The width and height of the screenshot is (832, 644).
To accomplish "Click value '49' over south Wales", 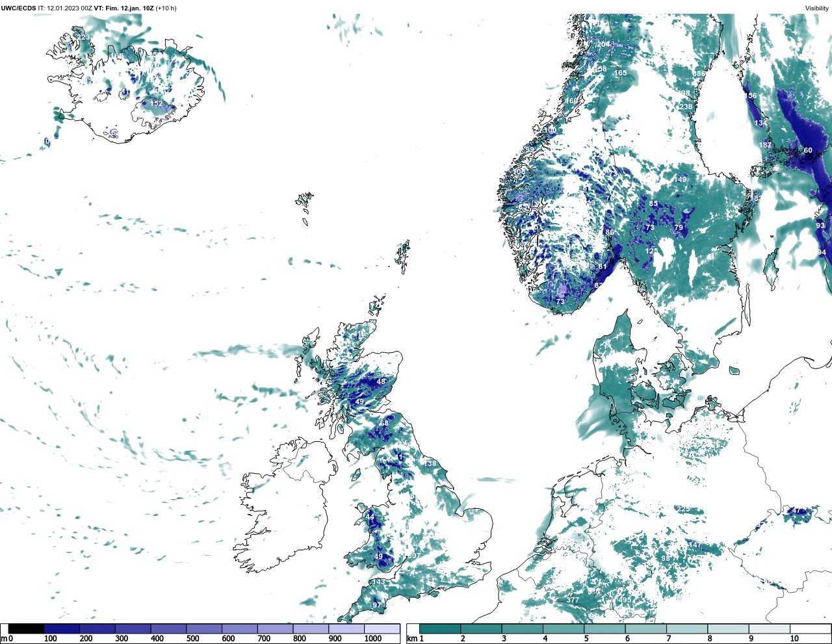I will [379, 556].
